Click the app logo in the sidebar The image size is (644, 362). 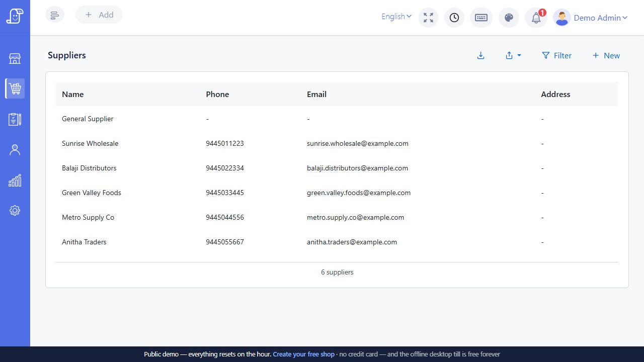click(15, 16)
